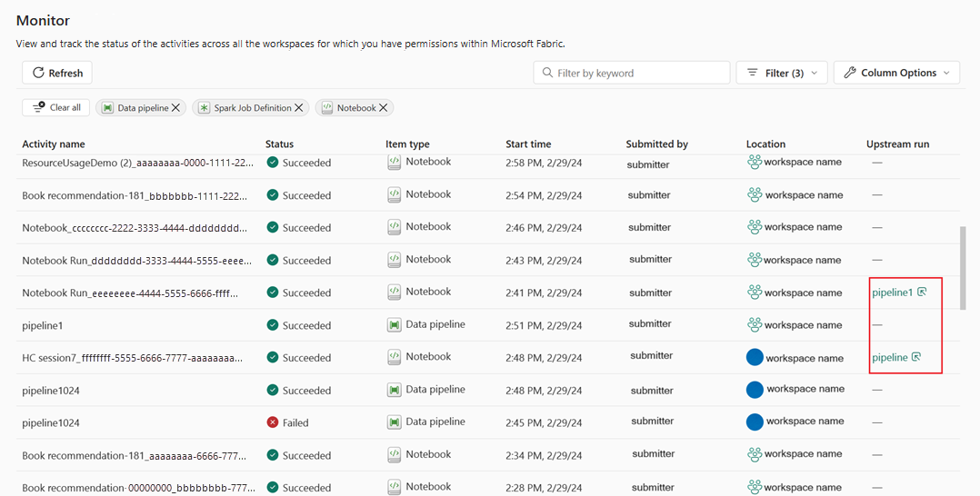This screenshot has height=496, width=980.
Task: Sort by the Start time column header
Action: 528,144
